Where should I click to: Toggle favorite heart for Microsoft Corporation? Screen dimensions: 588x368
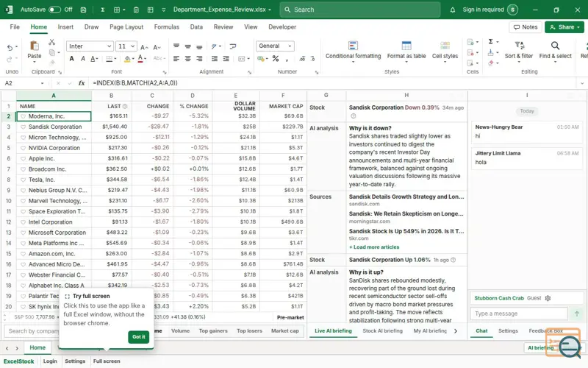(x=24, y=233)
